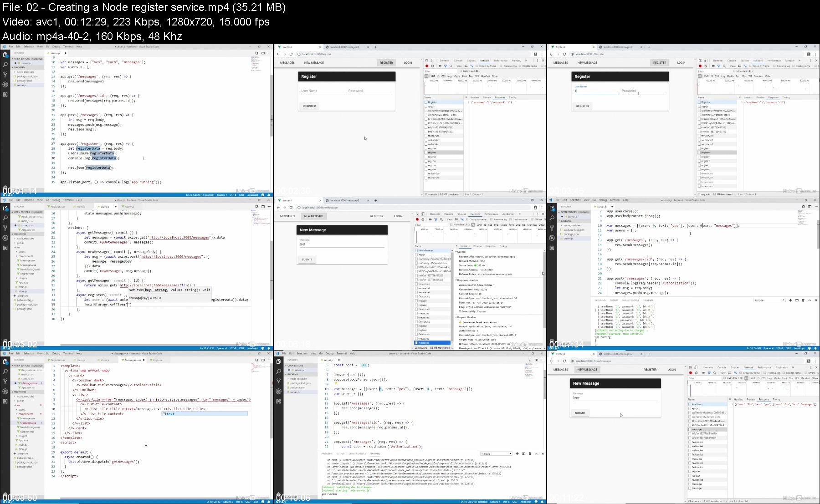Click capture screenshots camera icon in 00:06:18 DevTools
Image resolution: width=820 pixels, height=504 pixels.
pyautogui.click(x=430, y=219)
